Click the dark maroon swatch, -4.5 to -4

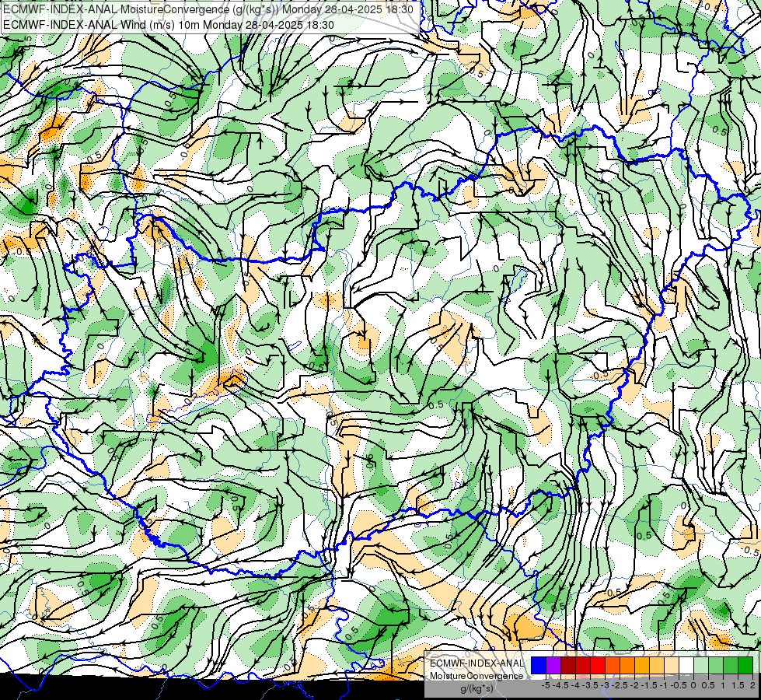[x=568, y=666]
